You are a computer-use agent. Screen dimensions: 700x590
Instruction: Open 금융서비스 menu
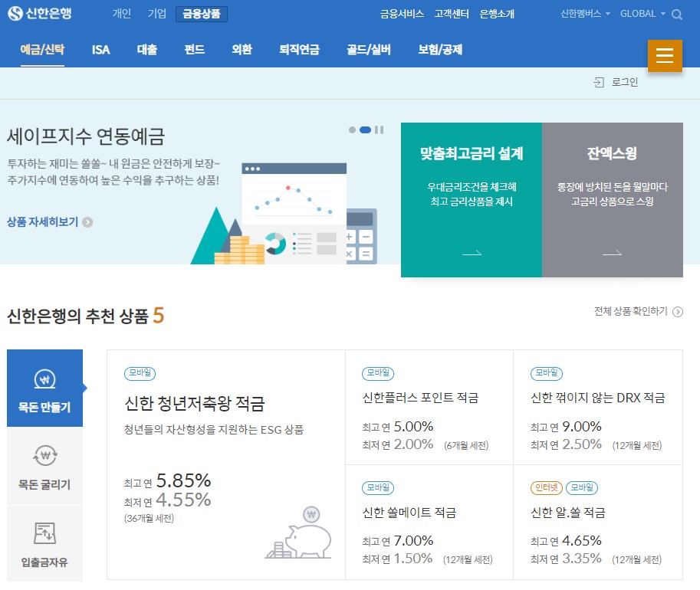pos(402,14)
